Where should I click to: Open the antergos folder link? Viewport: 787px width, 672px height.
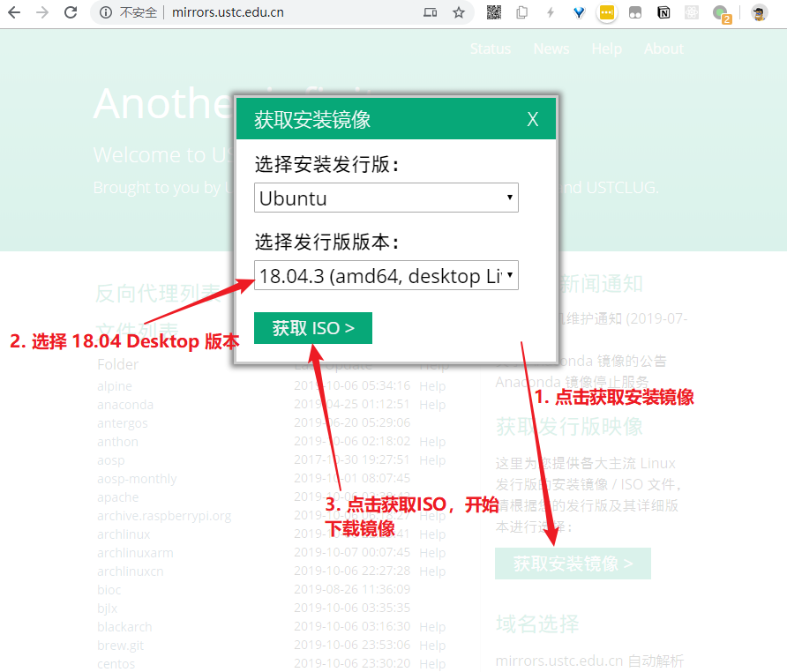(123, 423)
